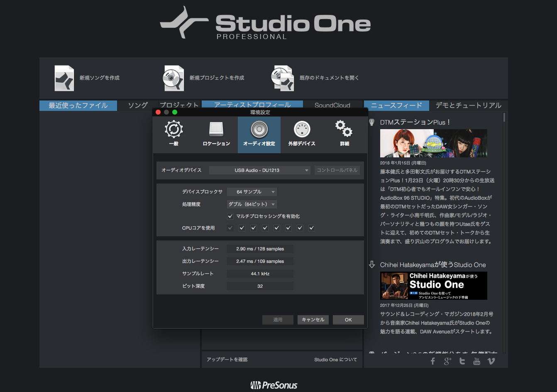Open audio device dropdown USB Audio - DU1213
This screenshot has width=557, height=392.
(x=260, y=170)
